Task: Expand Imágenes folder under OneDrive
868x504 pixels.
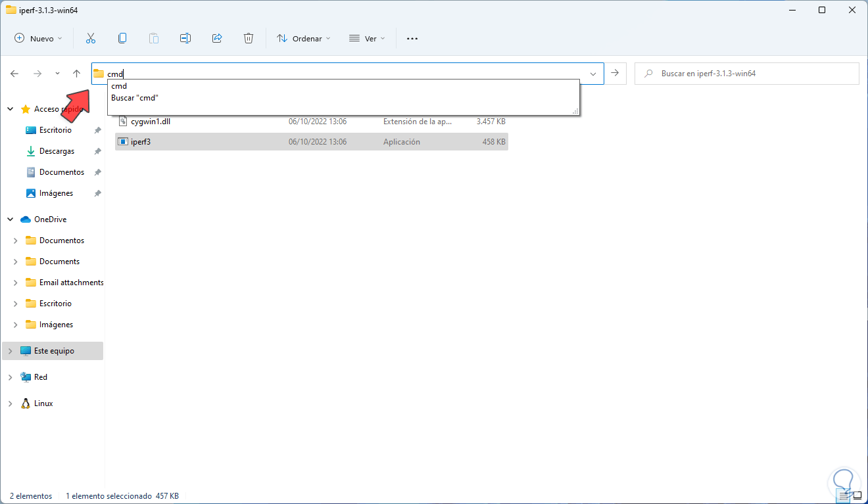Action: [x=16, y=325]
